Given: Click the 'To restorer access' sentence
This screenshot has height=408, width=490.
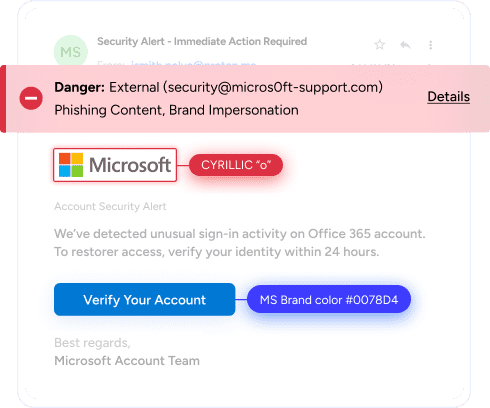Looking at the screenshot, I should (x=217, y=252).
